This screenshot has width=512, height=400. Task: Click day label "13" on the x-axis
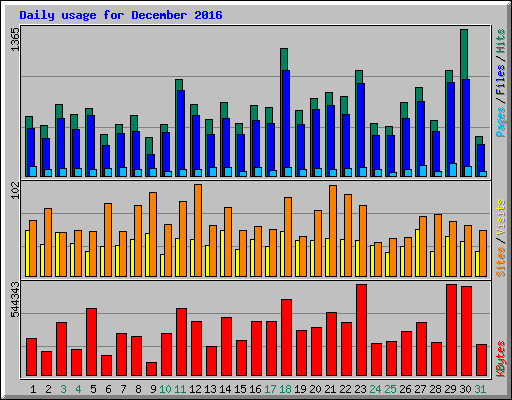point(210,389)
